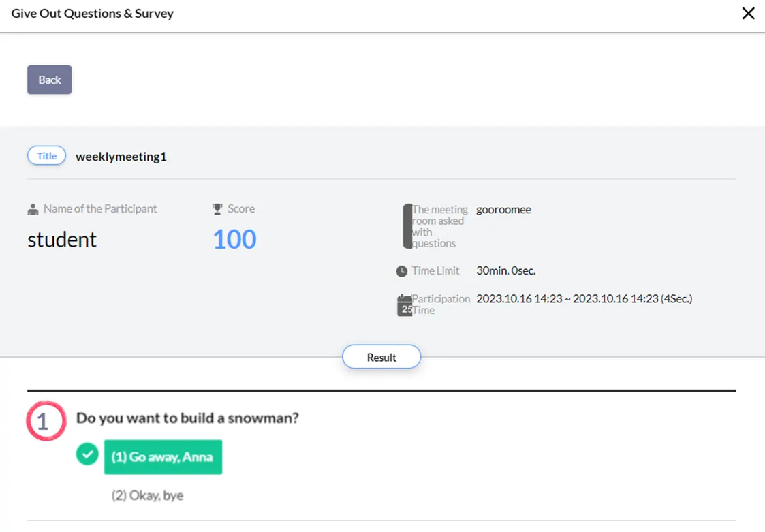The image size is (765, 532).
Task: Select answer "(1) Go away, Anna"
Action: (163, 457)
